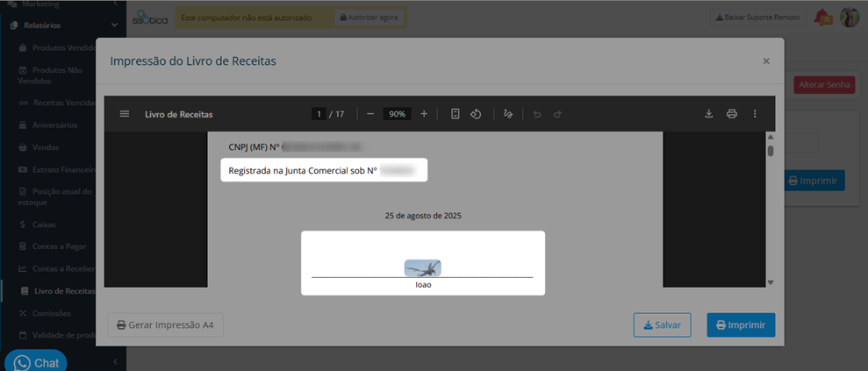This screenshot has width=868, height=371.
Task: Rotate the document with the rotate icon
Action: (x=476, y=114)
